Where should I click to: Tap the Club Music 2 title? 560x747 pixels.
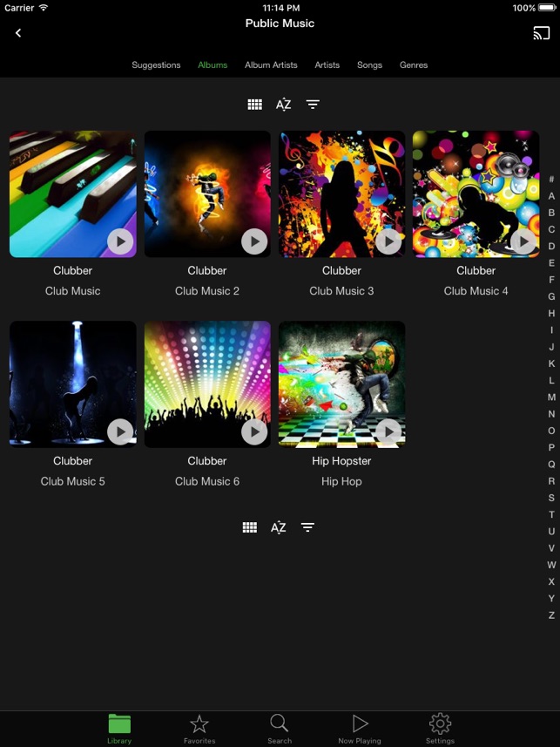coord(207,290)
